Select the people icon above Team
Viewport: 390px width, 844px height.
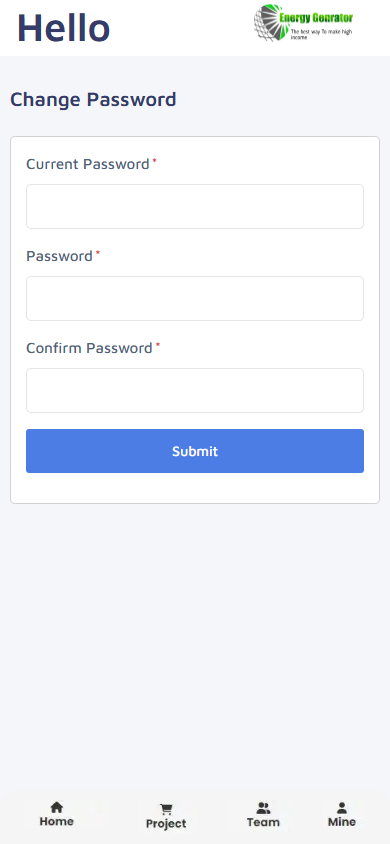point(263,807)
